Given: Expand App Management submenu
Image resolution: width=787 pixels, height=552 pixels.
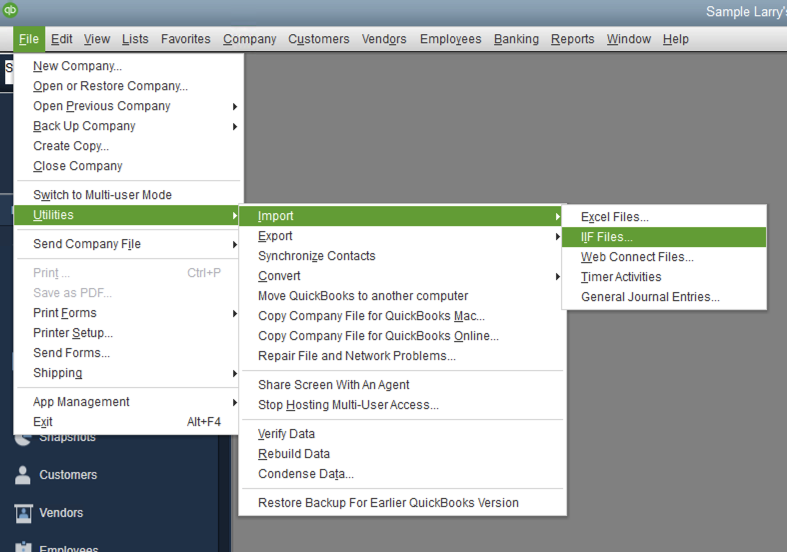Looking at the screenshot, I should pyautogui.click(x=128, y=402).
